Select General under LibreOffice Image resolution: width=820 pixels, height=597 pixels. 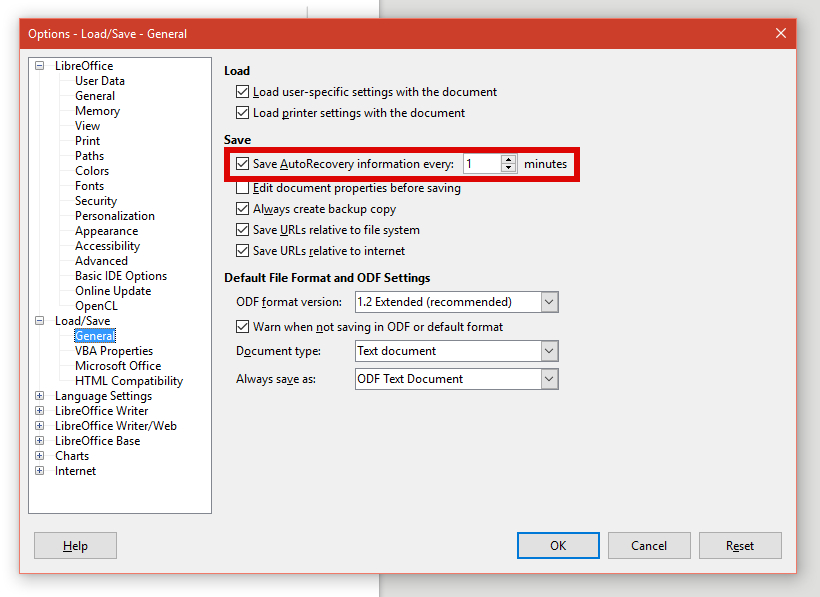[x=95, y=96]
